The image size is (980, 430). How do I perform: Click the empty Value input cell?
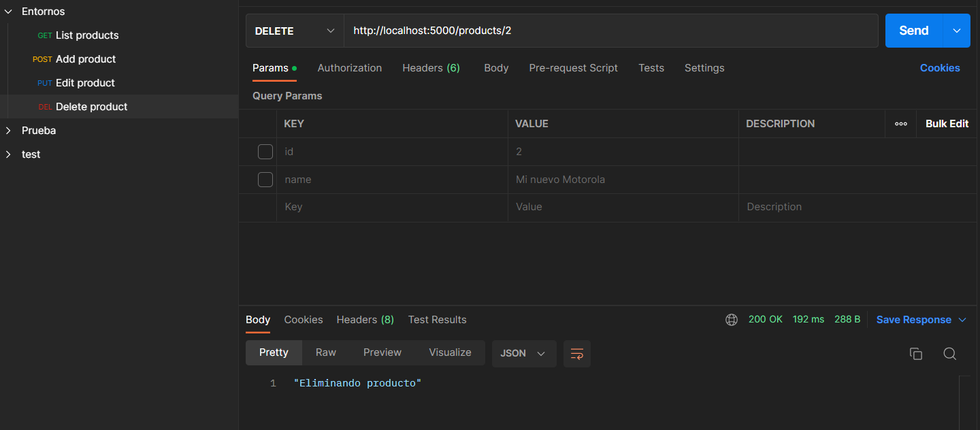[623, 207]
